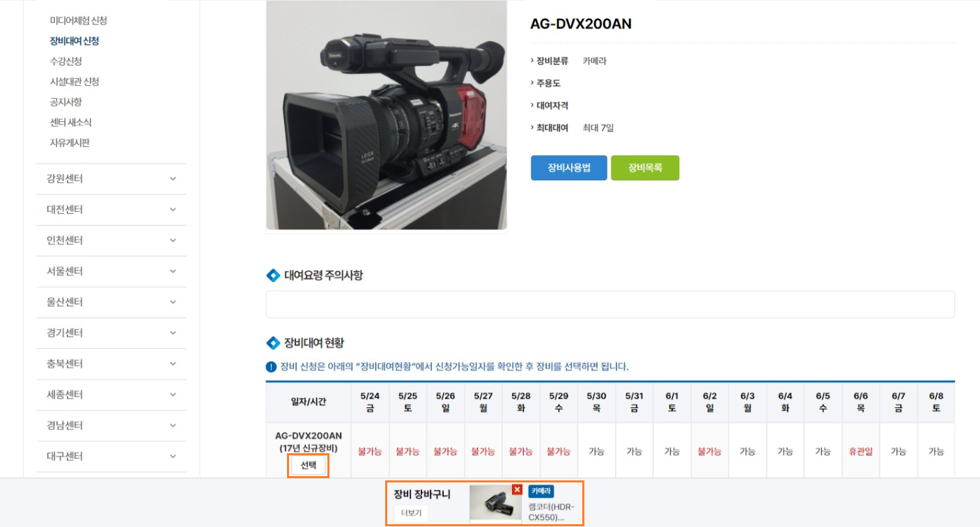Click camcorder thumbnail in cart

coord(495,503)
